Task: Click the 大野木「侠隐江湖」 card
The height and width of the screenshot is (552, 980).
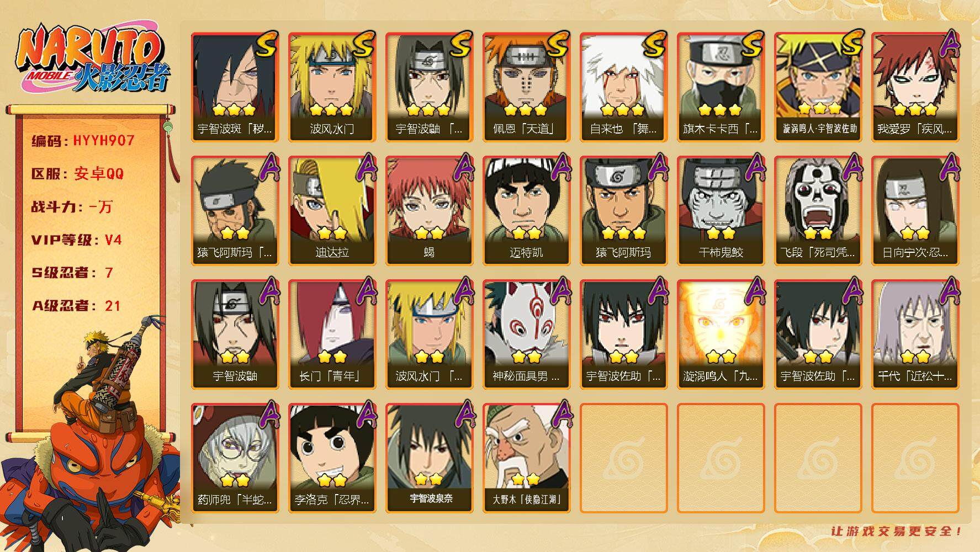Action: (526, 458)
